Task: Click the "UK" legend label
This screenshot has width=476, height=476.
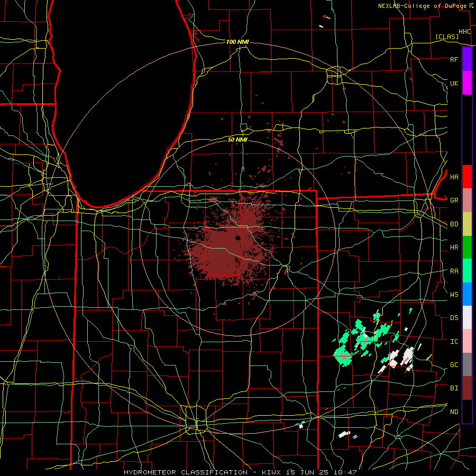Action: click(454, 83)
